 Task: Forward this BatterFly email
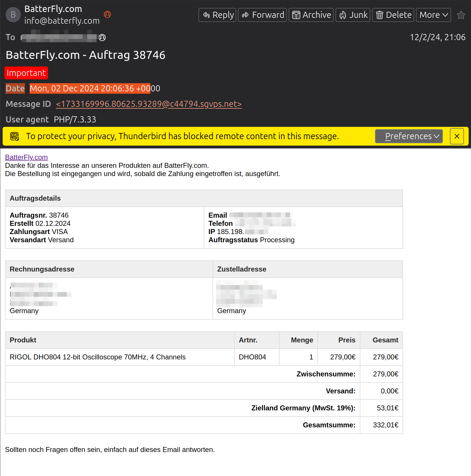[262, 15]
